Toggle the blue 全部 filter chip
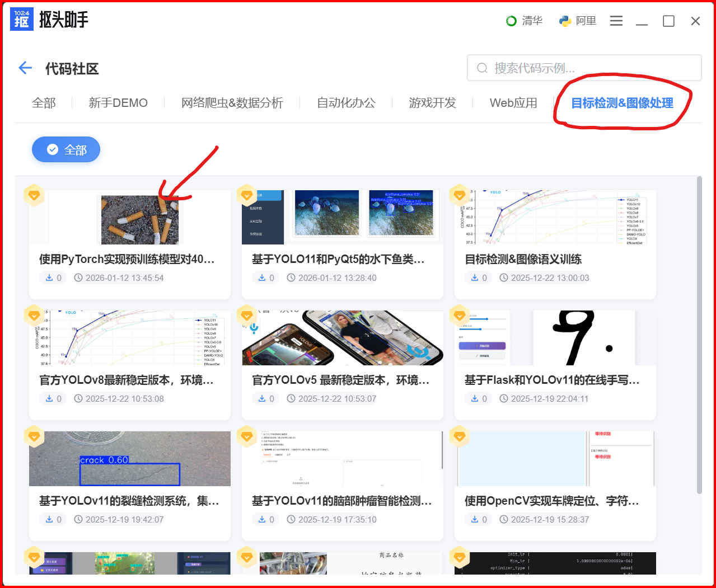The height and width of the screenshot is (588, 716). click(66, 149)
